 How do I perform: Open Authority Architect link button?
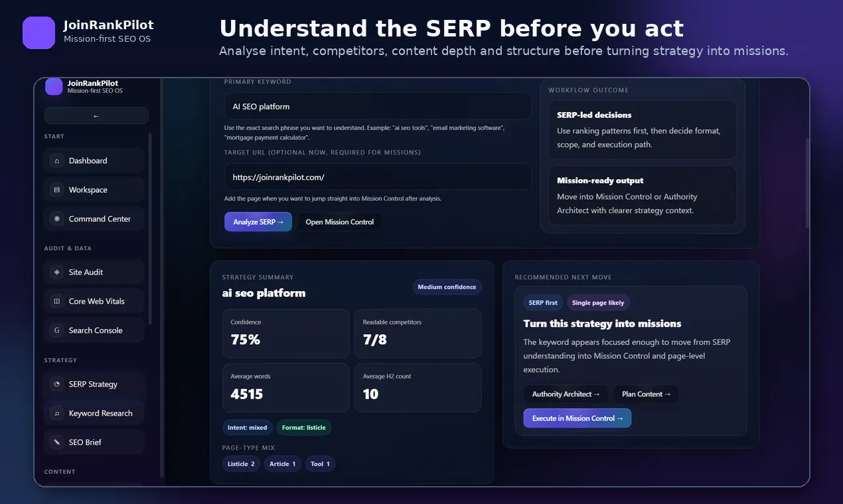pyautogui.click(x=566, y=394)
